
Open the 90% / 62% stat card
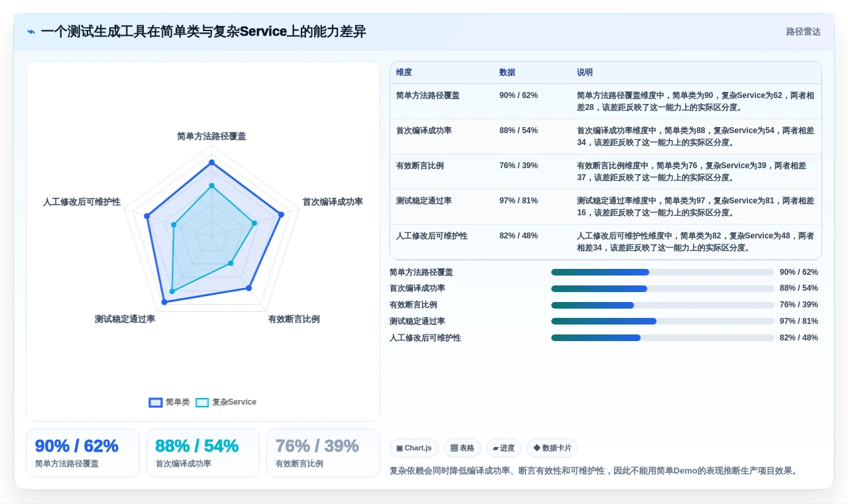click(83, 453)
